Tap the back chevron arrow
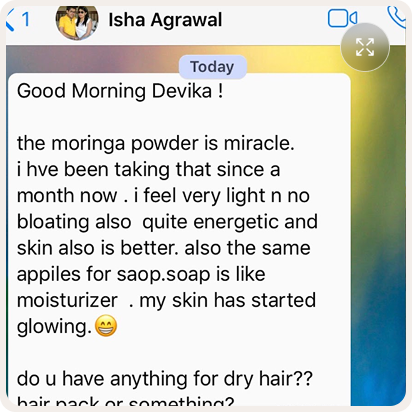 click(10, 20)
